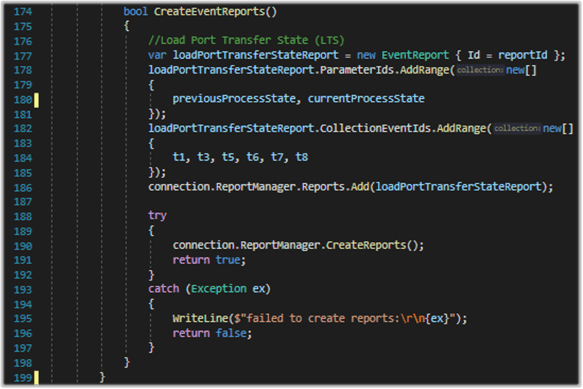
Task: Click line number 193 in gutter
Action: [x=23, y=290]
